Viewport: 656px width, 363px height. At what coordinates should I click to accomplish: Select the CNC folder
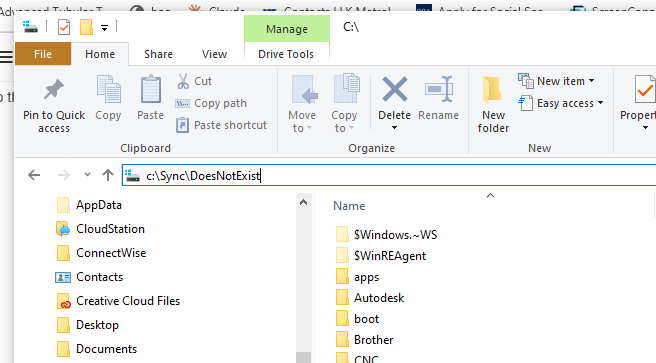click(x=357, y=358)
